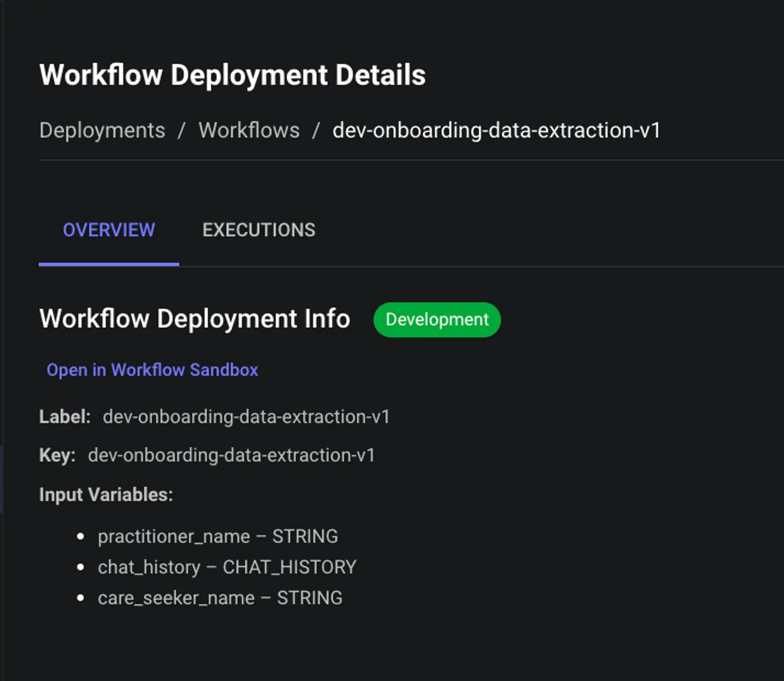Select the Label value dev-onboarding-data-extraction-v1
The width and height of the screenshot is (784, 681).
click(246, 417)
